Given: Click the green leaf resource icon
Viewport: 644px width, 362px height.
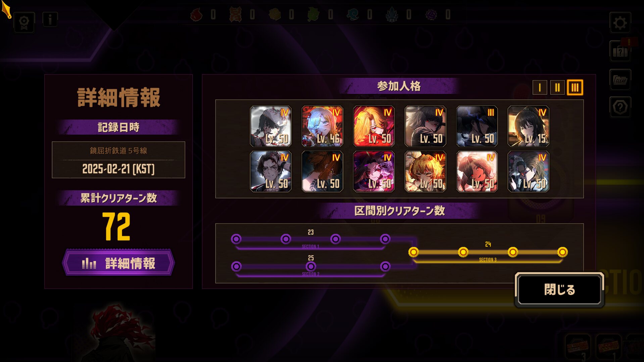Looking at the screenshot, I should click(313, 15).
